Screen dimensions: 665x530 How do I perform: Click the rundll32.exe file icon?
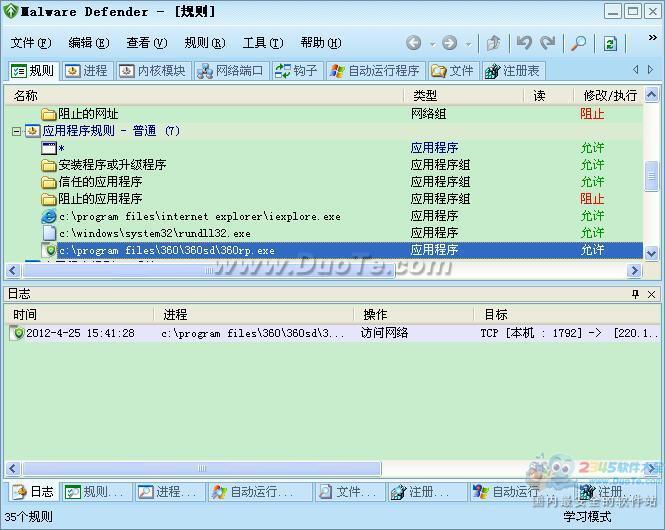pos(49,233)
